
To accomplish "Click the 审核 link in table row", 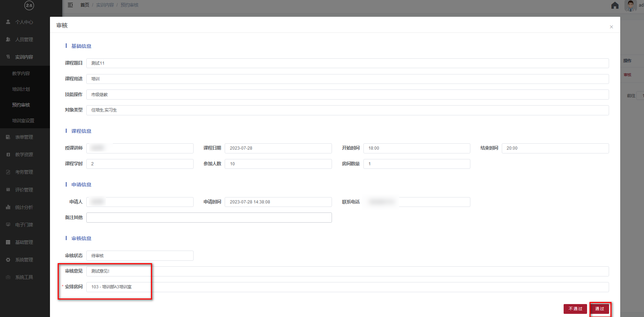I will (x=628, y=75).
